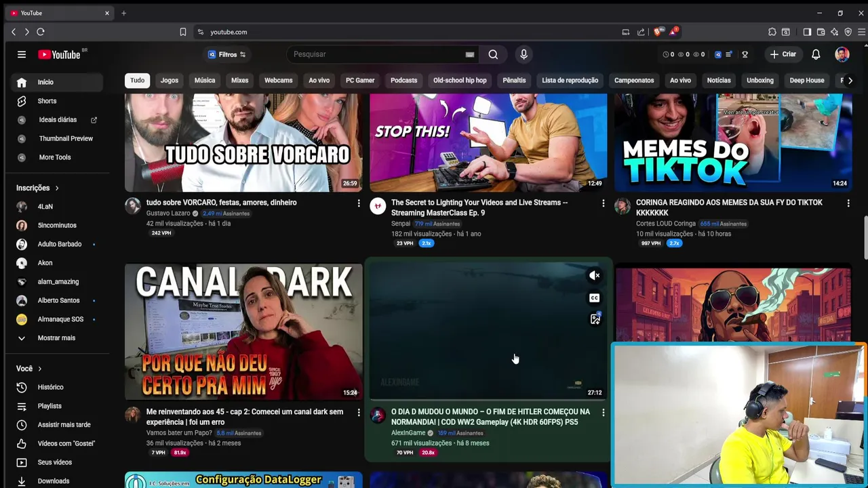Start voice search with the microphone

(524, 54)
